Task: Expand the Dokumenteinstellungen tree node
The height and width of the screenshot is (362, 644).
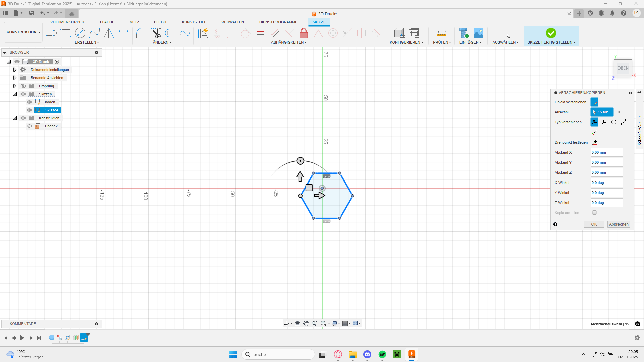Action: tap(15, 70)
